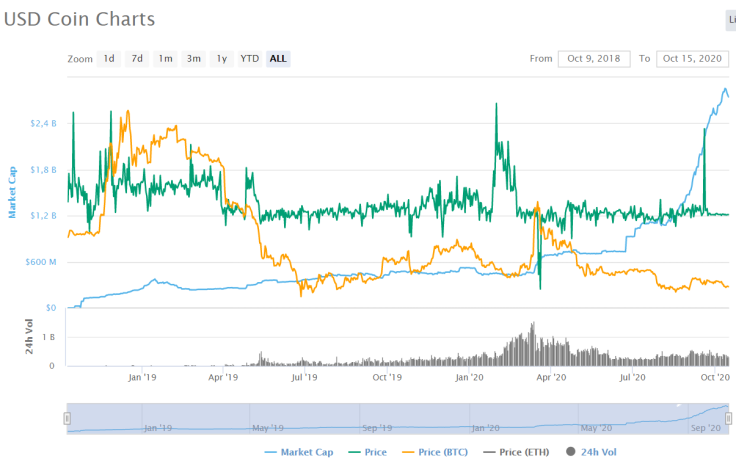736x464 pixels.
Task: Toggle the green Price series legend item
Action: [x=368, y=452]
